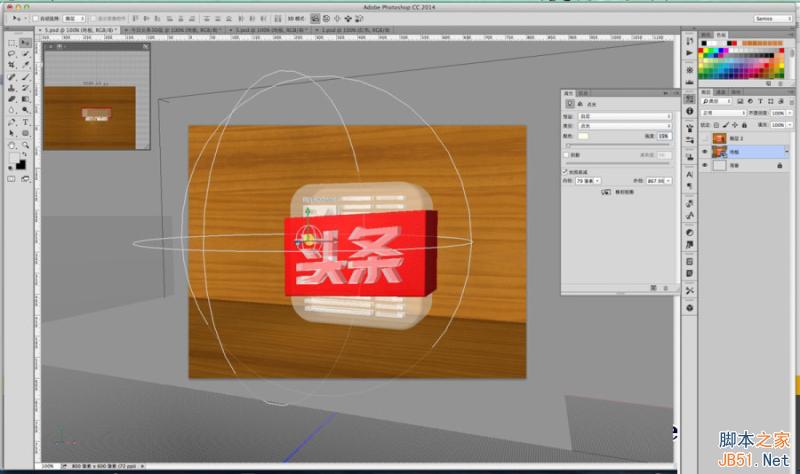This screenshot has width=800, height=474.
Task: Open the Paragraph panel icon
Action: (x=690, y=186)
